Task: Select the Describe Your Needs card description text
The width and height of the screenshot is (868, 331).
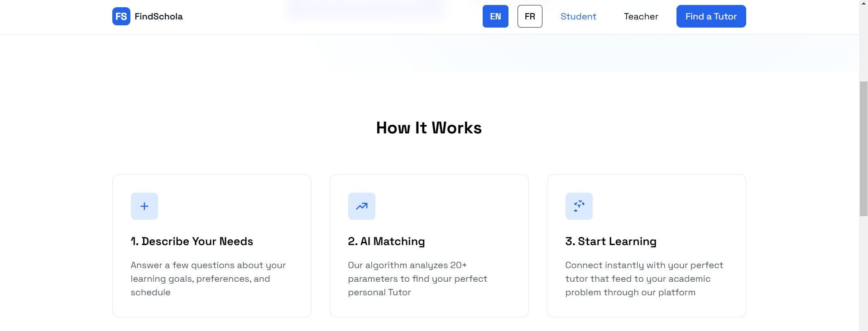Action: (208, 279)
